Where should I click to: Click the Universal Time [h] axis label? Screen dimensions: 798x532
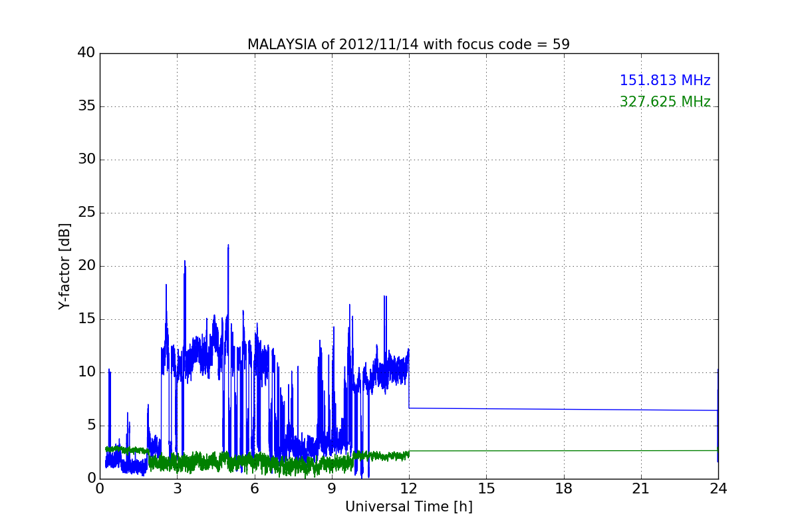(408, 507)
